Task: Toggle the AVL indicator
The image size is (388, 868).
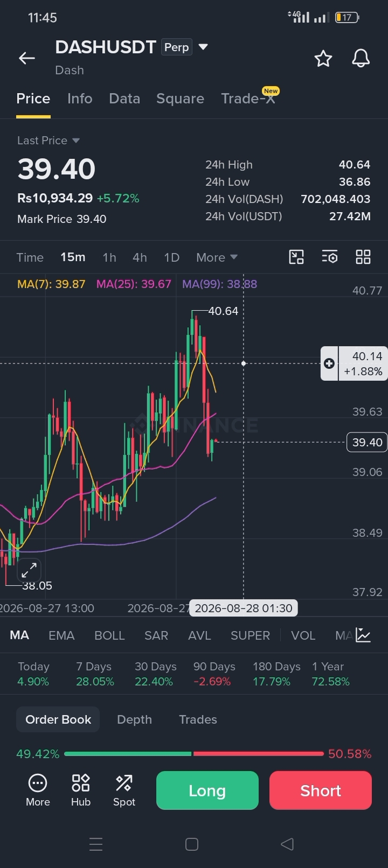Action: click(x=199, y=635)
